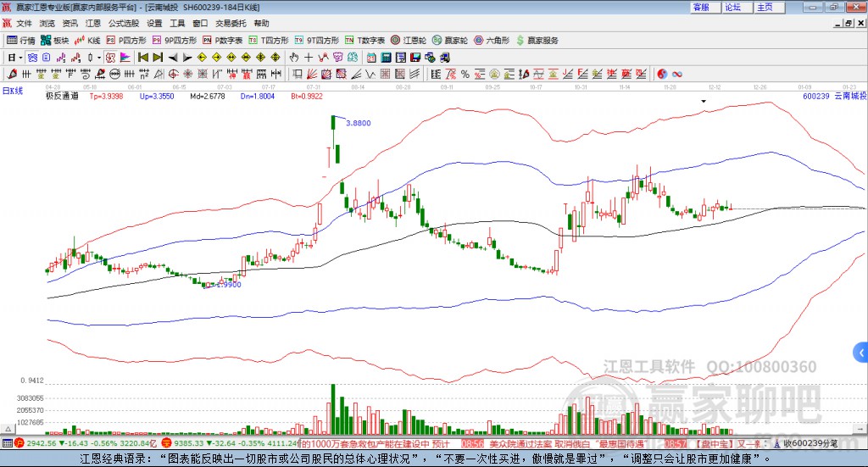Click the 日K线 label
The image size is (868, 467).
coord(12,91)
